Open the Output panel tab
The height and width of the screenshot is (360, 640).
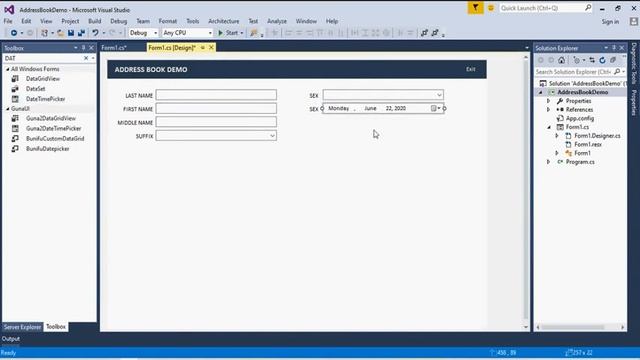click(11, 339)
